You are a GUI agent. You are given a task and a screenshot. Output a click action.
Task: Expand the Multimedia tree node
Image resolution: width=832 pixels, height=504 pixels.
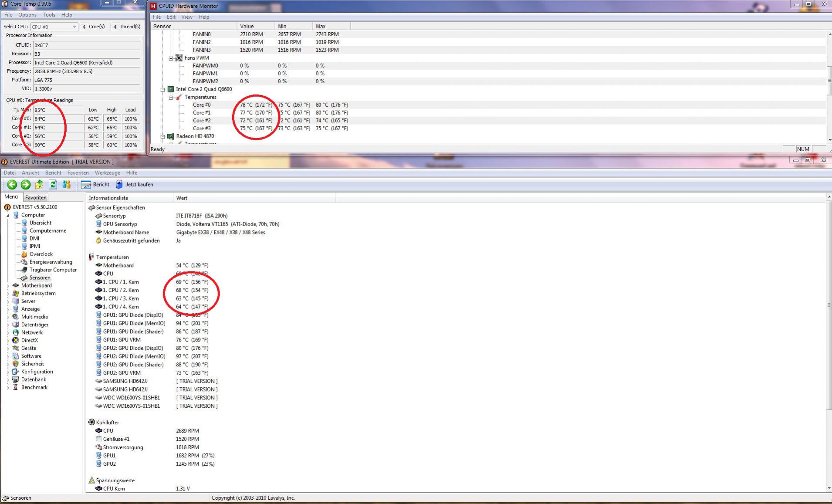pos(8,318)
